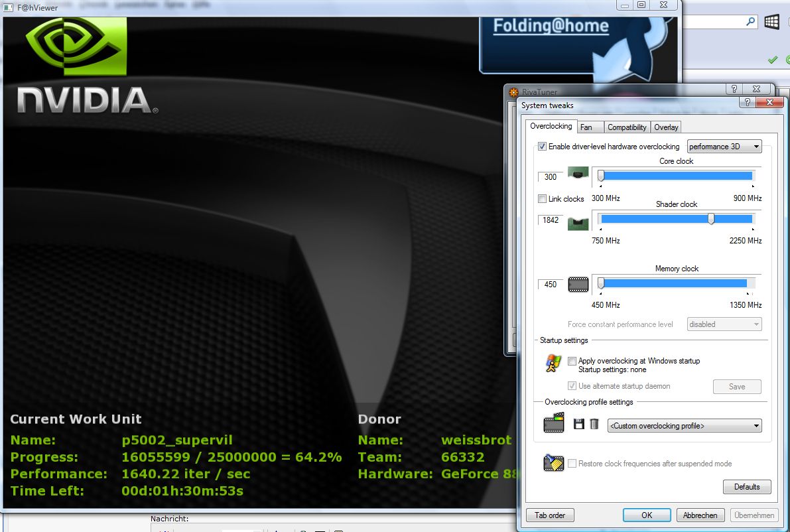Open help in RivaTuner title bar

click(734, 89)
